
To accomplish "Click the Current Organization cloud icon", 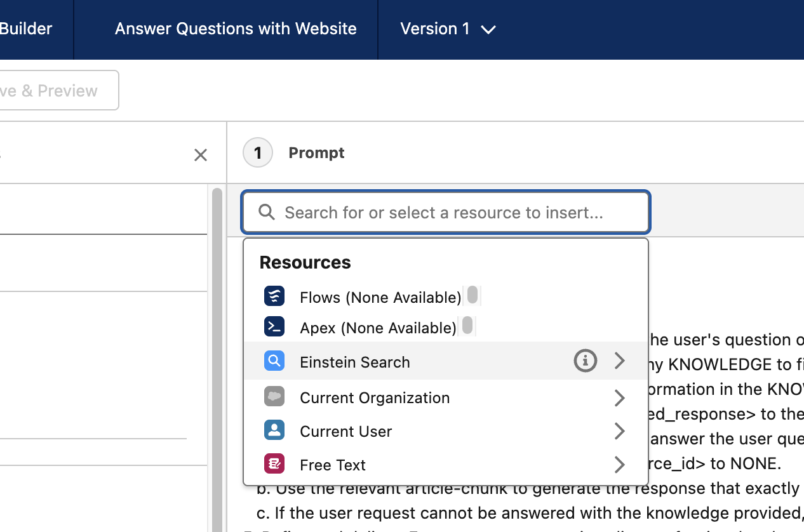I will 274,397.
